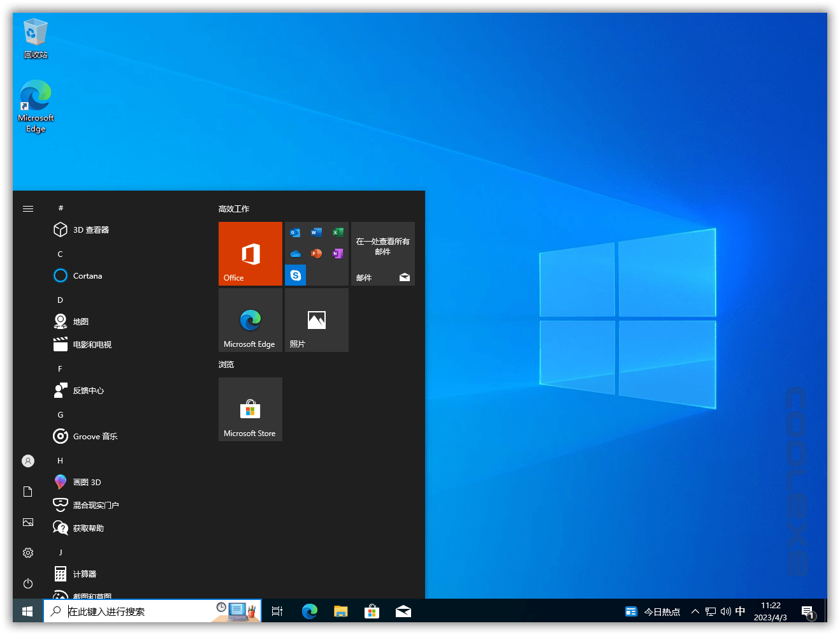Open Task View on the taskbar

(277, 611)
